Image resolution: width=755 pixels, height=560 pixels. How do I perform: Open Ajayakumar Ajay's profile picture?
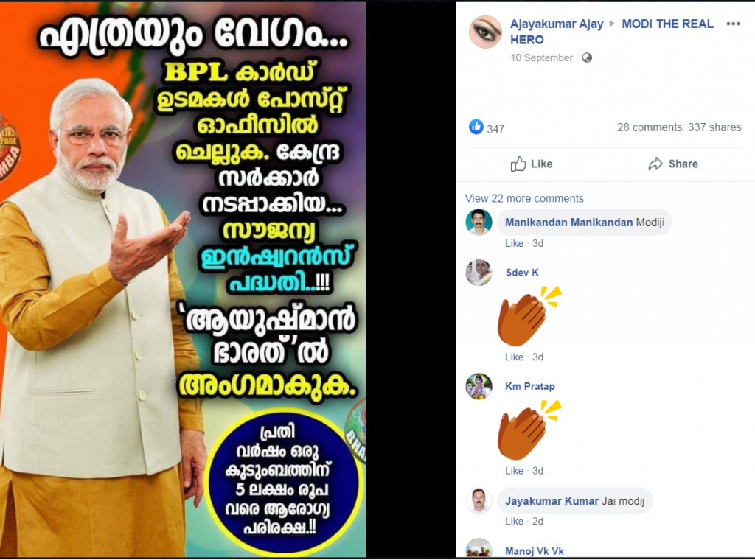click(485, 32)
